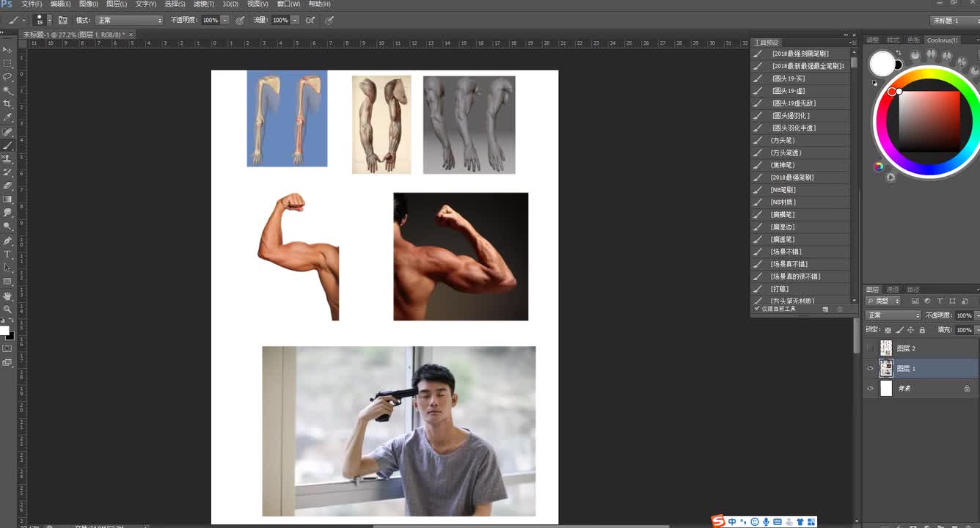Select the Hand tool
Viewport: 980px width, 528px height.
click(x=7, y=296)
